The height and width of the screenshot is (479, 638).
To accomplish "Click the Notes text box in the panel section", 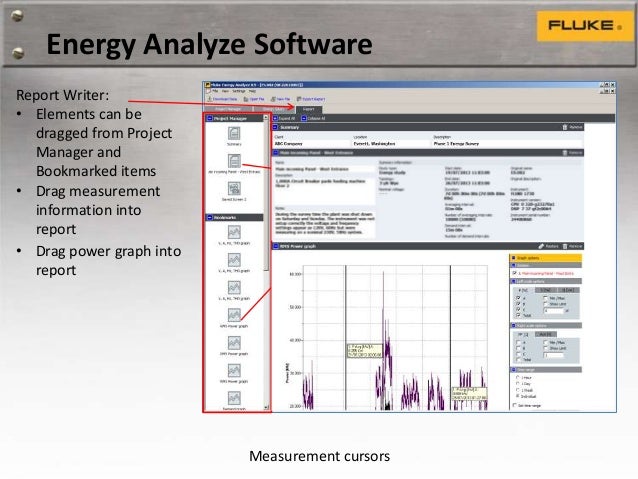I will pos(325,224).
